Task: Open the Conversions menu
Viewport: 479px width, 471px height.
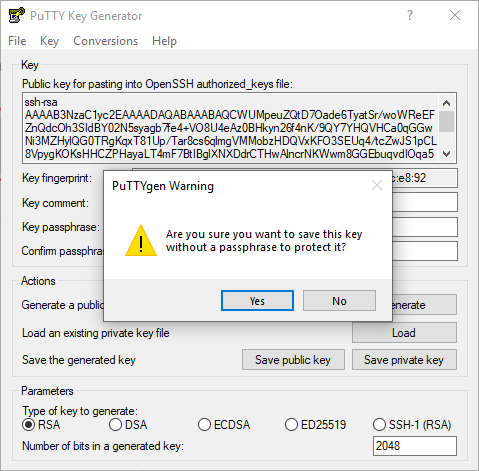Action: pos(106,41)
